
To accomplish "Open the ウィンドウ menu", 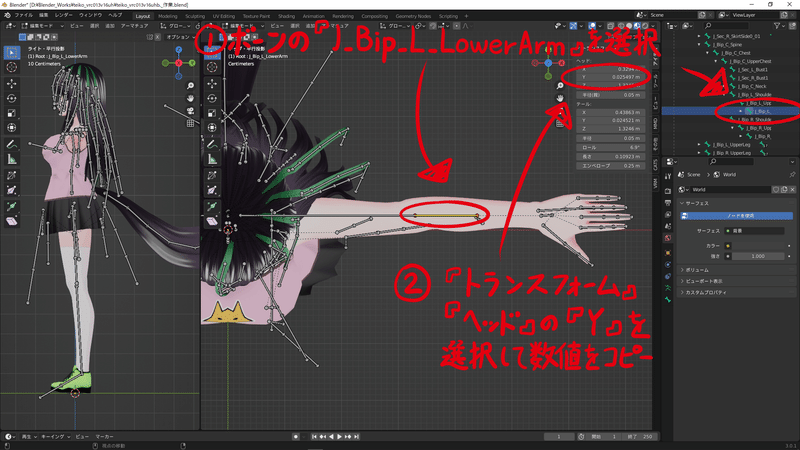I will coord(90,15).
